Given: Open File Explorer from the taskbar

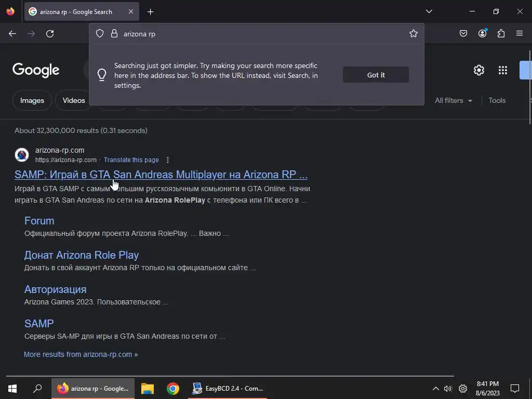Looking at the screenshot, I should click(148, 389).
